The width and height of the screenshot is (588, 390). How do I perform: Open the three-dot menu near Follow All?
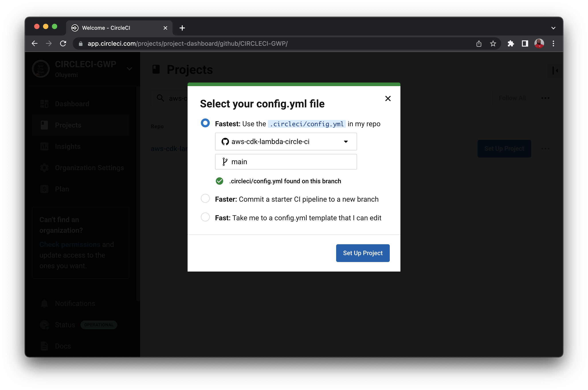545,98
